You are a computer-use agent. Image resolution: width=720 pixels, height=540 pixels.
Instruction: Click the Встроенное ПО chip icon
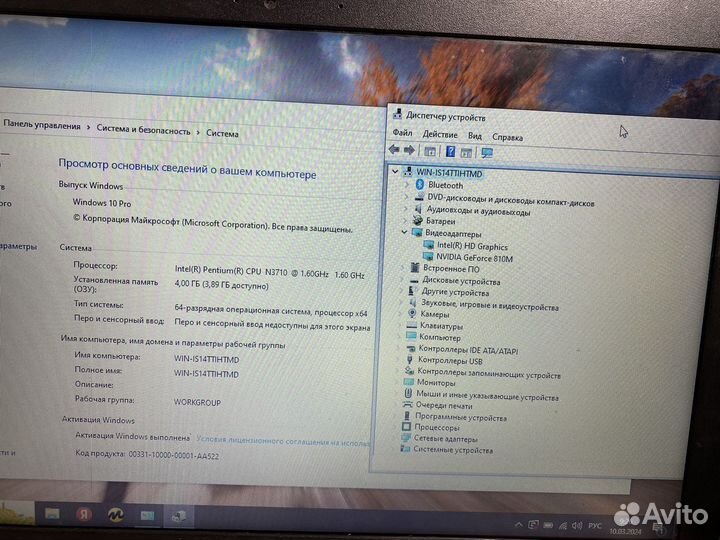pyautogui.click(x=415, y=267)
